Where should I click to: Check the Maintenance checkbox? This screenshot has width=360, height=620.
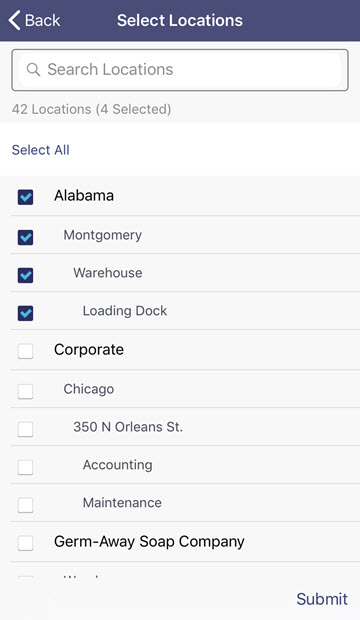point(25,505)
